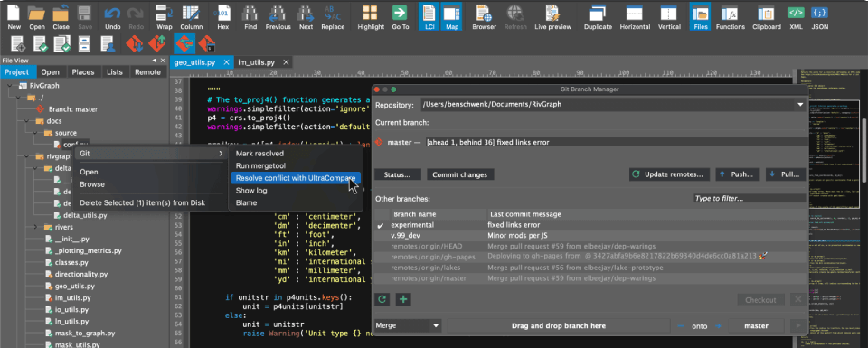Viewport: 868px width, 348px height.
Task: Expand the Git submenu arrow
Action: coord(221,154)
